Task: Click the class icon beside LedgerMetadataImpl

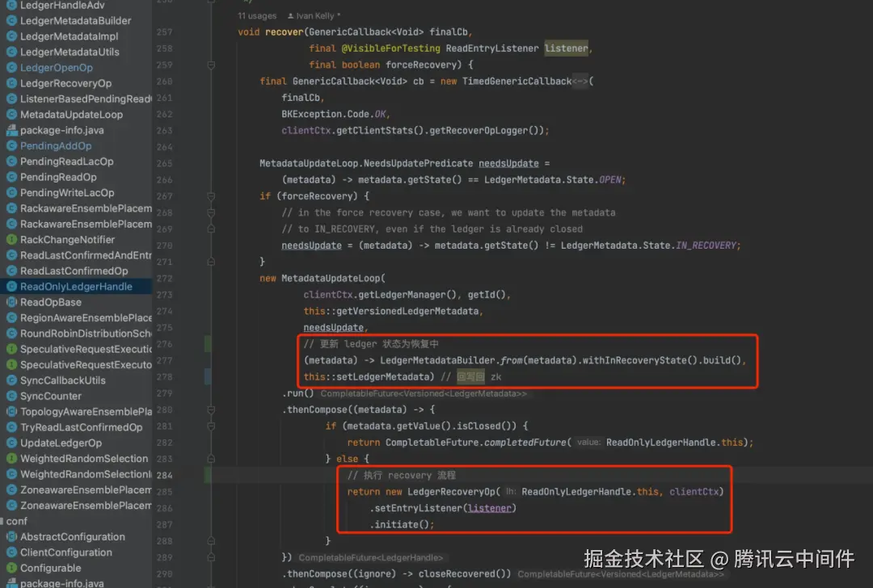Action: click(x=11, y=36)
